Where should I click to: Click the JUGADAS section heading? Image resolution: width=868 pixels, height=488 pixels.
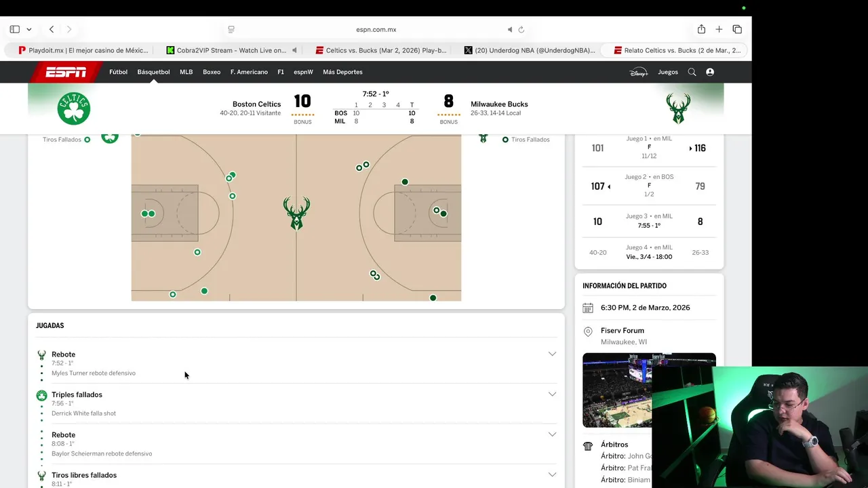pyautogui.click(x=50, y=325)
